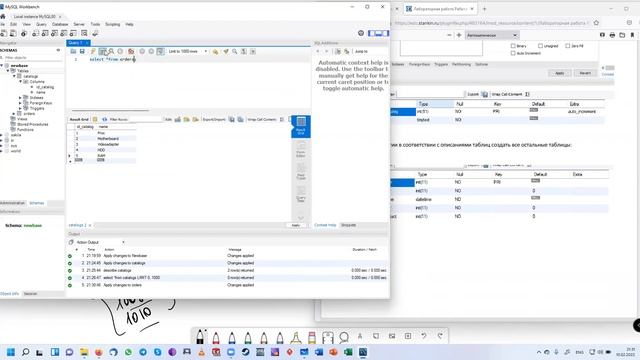Open browser PDF zoom level dropdown
This screenshot has width=640, height=360.
point(491,35)
